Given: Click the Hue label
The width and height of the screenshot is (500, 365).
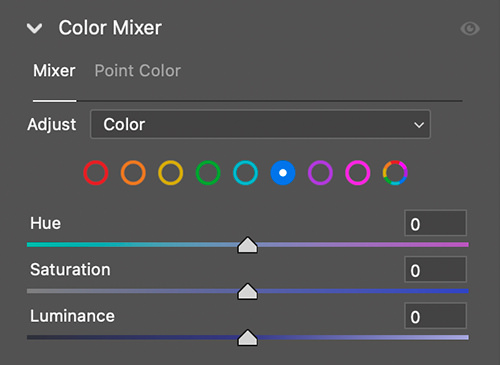Looking at the screenshot, I should 45,223.
